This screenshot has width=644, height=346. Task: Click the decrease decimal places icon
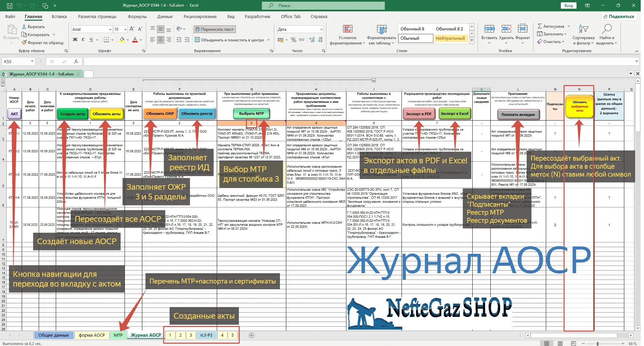pos(320,40)
